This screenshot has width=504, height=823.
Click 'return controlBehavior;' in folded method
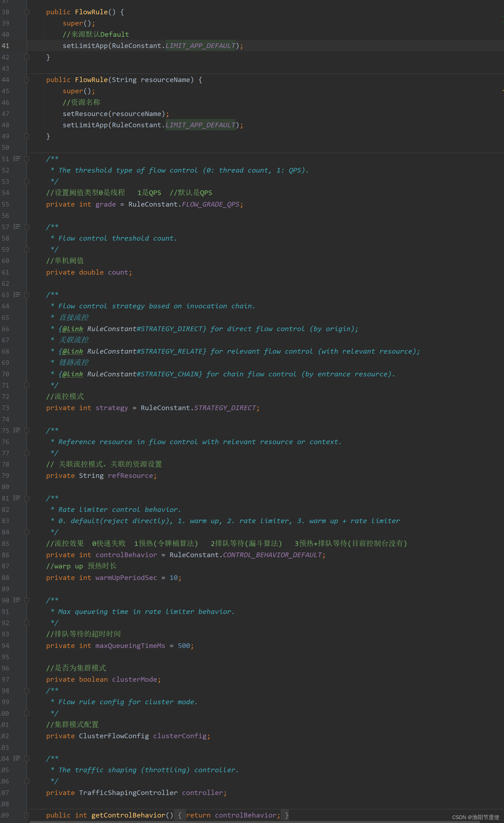point(233,815)
